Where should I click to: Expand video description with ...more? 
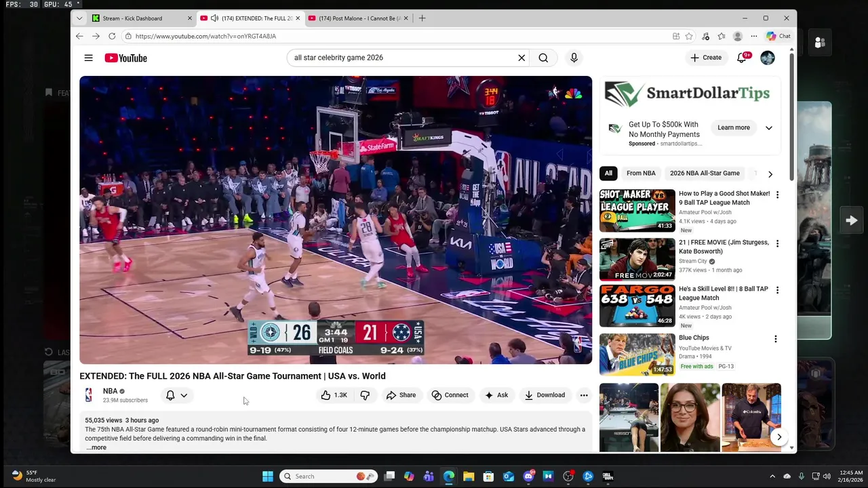coord(96,447)
